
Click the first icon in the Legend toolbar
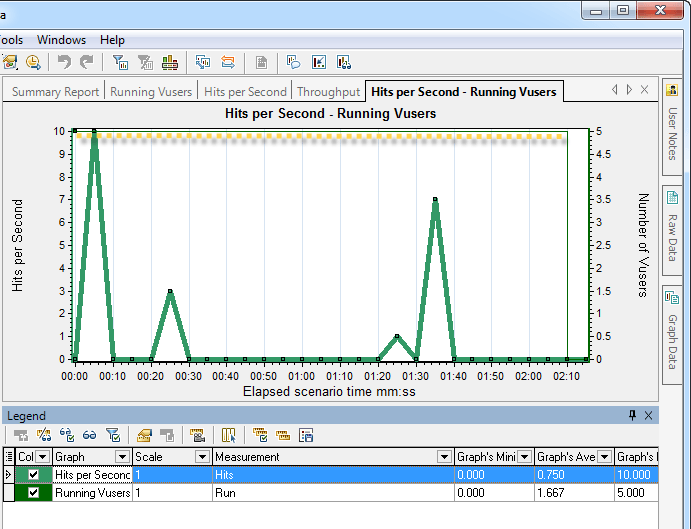click(20, 435)
